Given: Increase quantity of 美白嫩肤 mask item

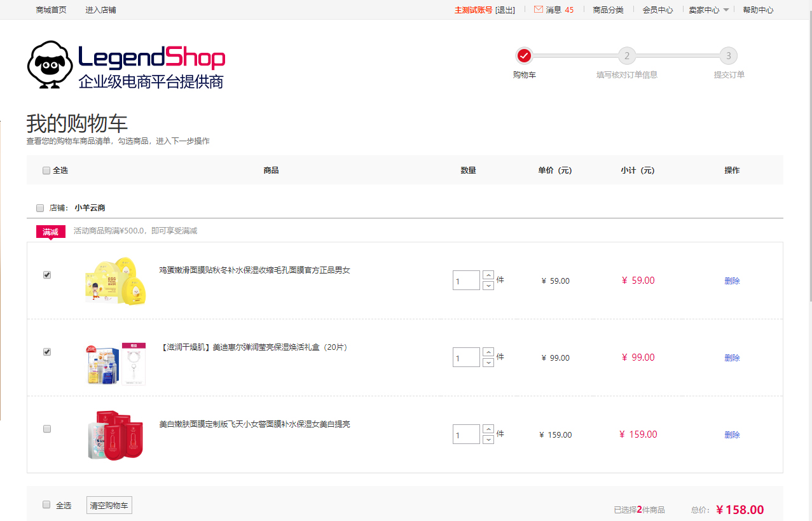Looking at the screenshot, I should coord(488,429).
